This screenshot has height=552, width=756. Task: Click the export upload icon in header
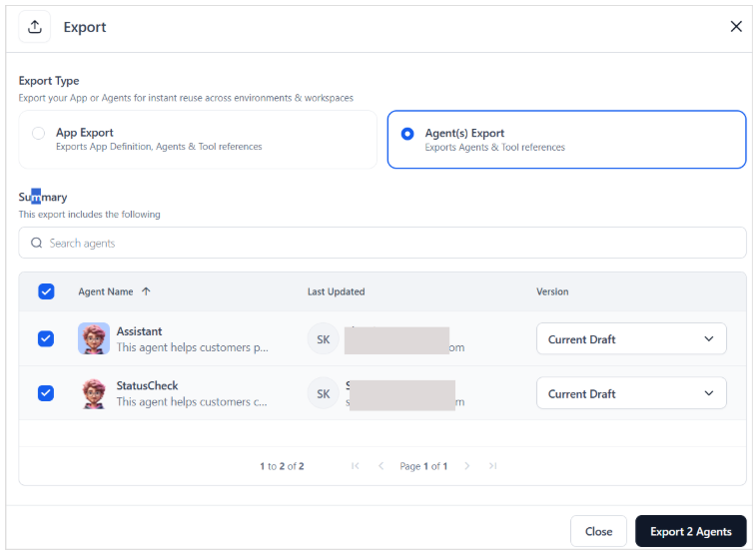[x=35, y=27]
